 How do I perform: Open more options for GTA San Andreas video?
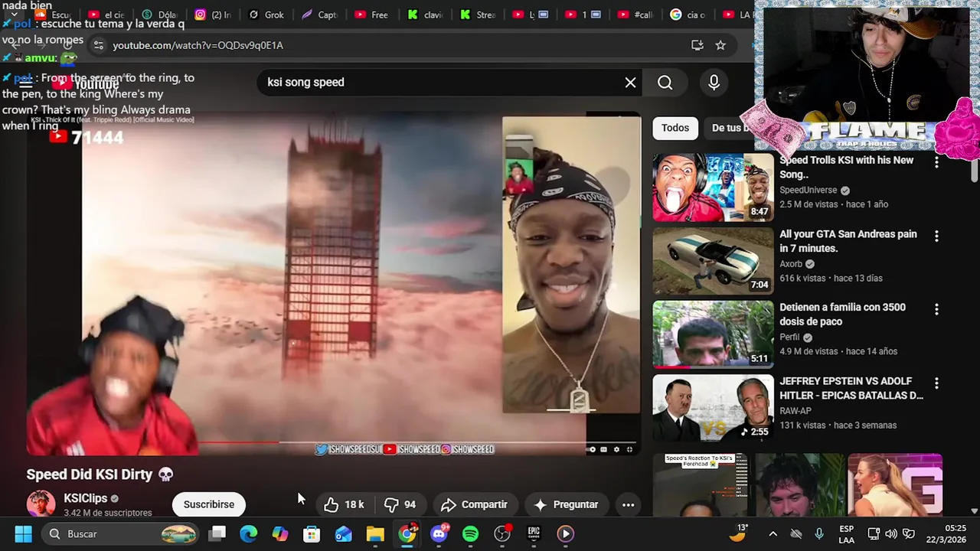point(936,236)
